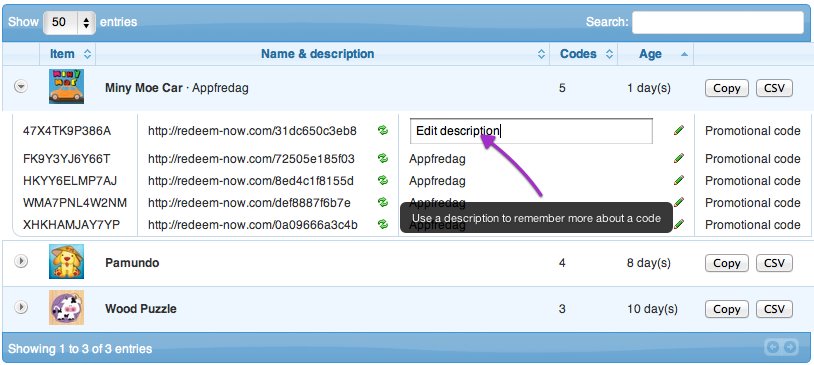Open the Pamundo app icon
The width and height of the screenshot is (814, 365).
click(66, 262)
